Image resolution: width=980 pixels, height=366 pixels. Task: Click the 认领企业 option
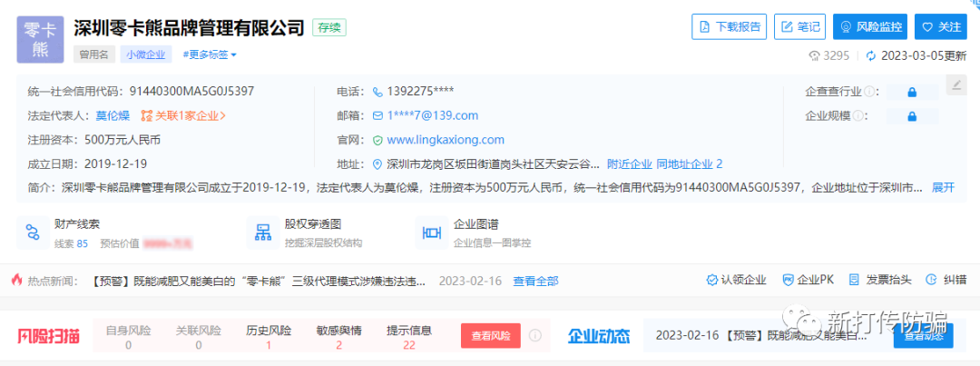(x=736, y=280)
